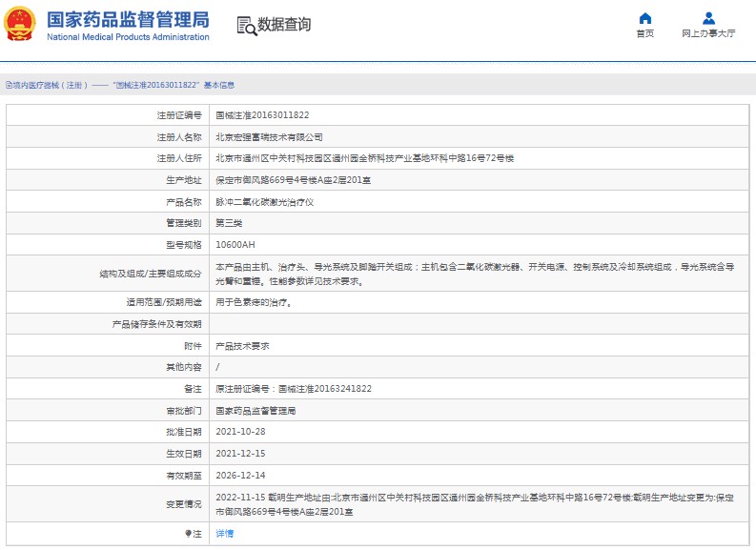Viewport: 756px width, 550px height.
Task: Click the 数据查询 heading text
Action: (284, 25)
